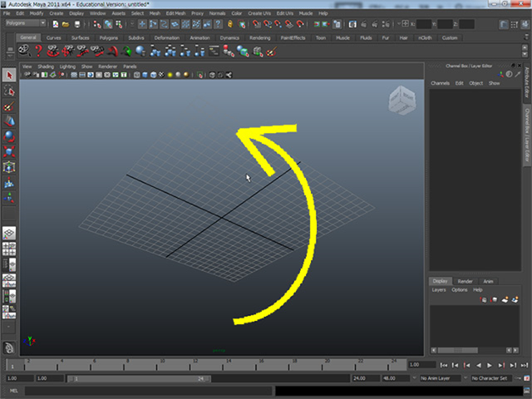Select the Rotate tool sphere icon
Image resolution: width=532 pixels, height=399 pixels.
(9, 136)
